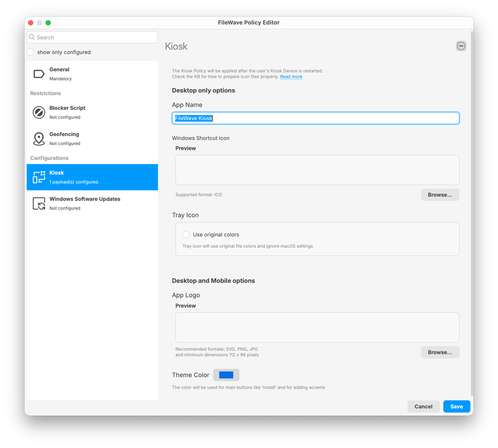498x448 pixels.
Task: Open the General Mandatory section
Action: coord(92,74)
